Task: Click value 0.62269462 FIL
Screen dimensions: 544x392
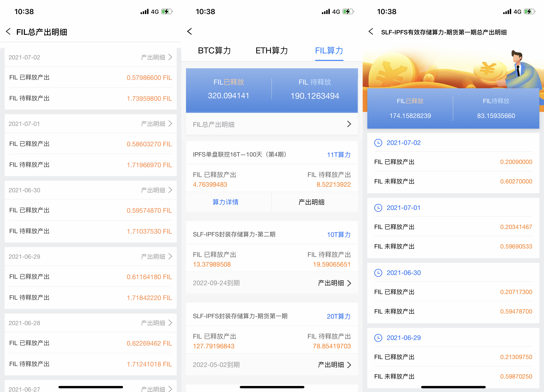Action: 149,343
